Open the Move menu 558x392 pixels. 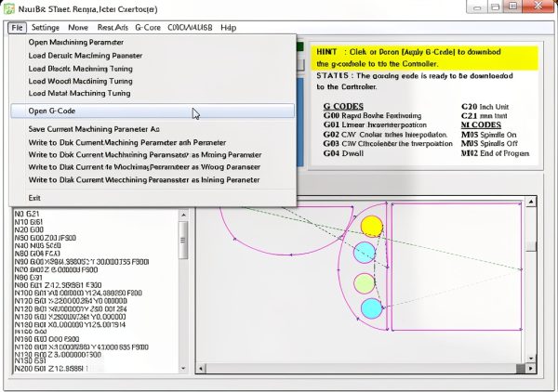pyautogui.click(x=78, y=28)
